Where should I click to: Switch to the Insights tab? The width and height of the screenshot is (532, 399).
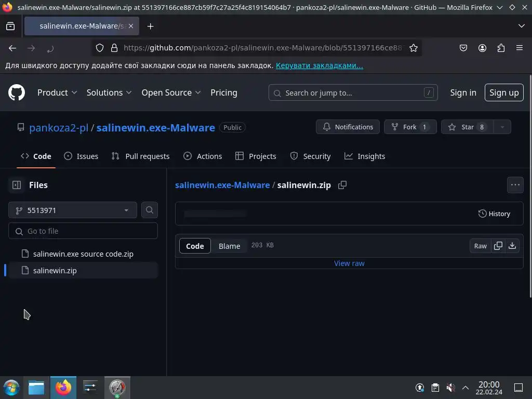pyautogui.click(x=365, y=156)
